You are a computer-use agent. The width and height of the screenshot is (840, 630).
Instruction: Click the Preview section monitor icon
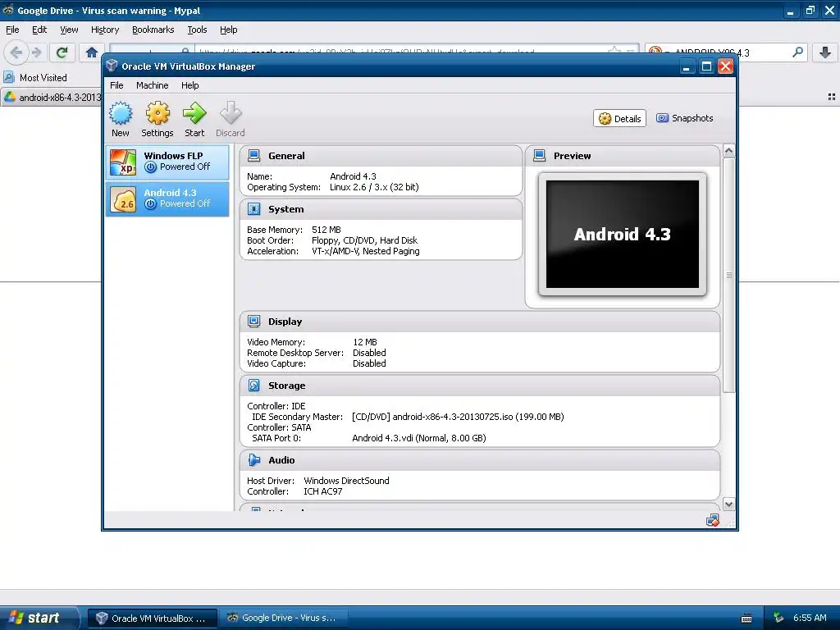540,156
